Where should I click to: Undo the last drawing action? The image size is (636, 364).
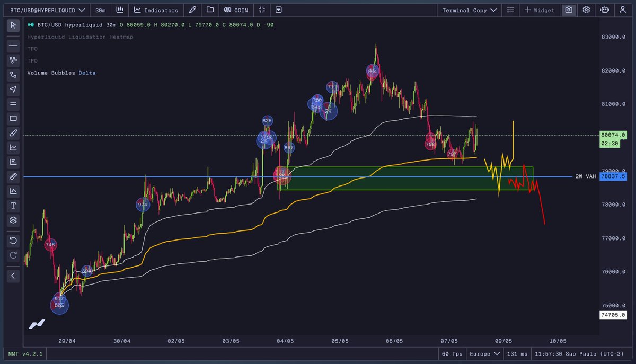[x=13, y=241]
